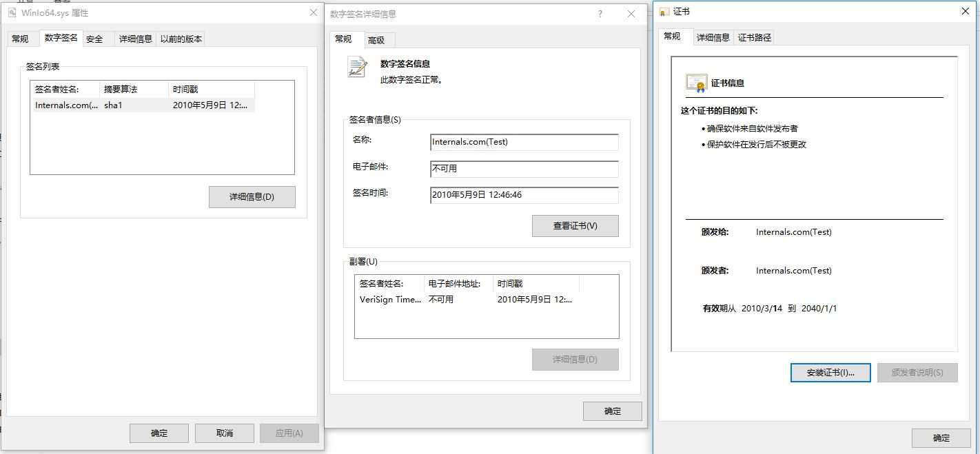Close the 数字签名详细信息 dialog
980x454 pixels.
(631, 14)
